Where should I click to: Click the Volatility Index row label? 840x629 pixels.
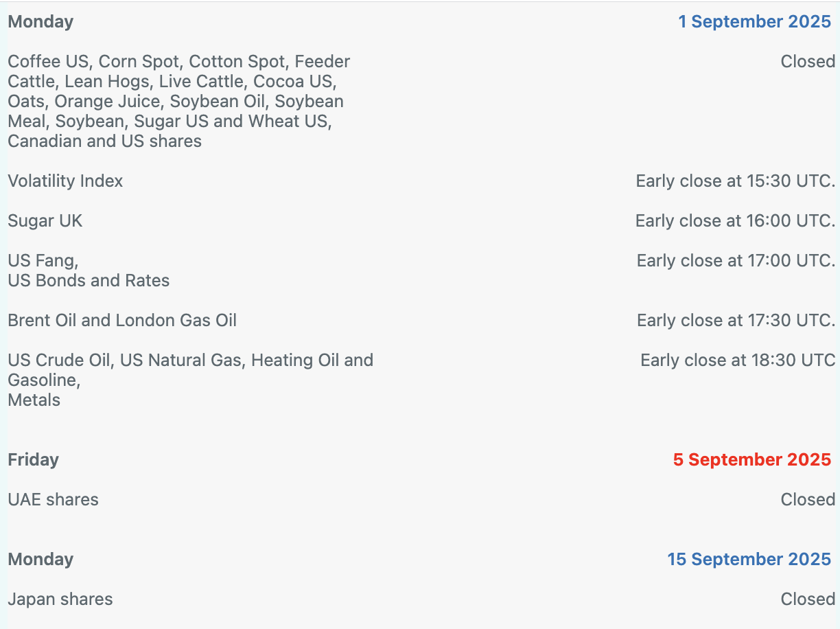65,181
